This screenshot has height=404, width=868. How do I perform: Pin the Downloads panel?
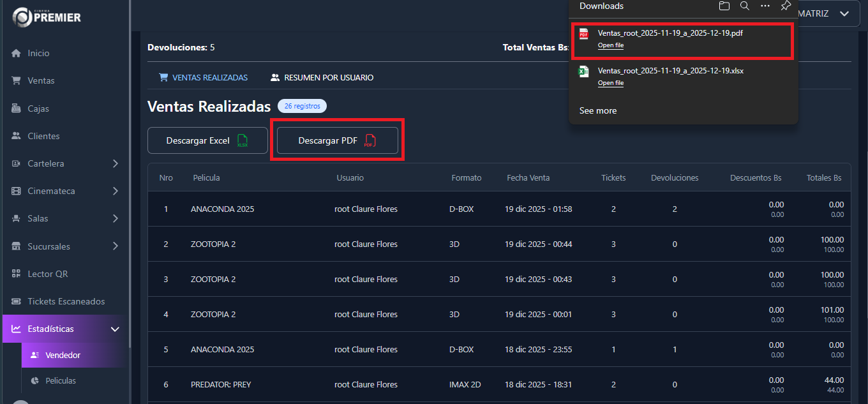coord(786,6)
